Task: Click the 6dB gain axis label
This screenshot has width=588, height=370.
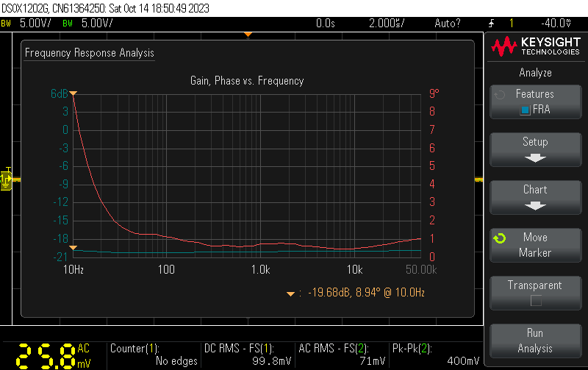Action: point(60,93)
